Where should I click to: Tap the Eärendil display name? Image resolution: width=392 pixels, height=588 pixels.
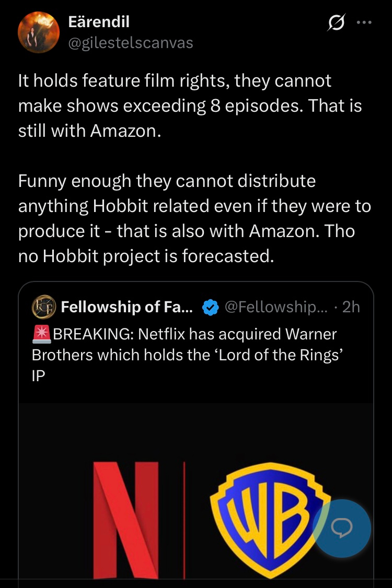point(99,22)
